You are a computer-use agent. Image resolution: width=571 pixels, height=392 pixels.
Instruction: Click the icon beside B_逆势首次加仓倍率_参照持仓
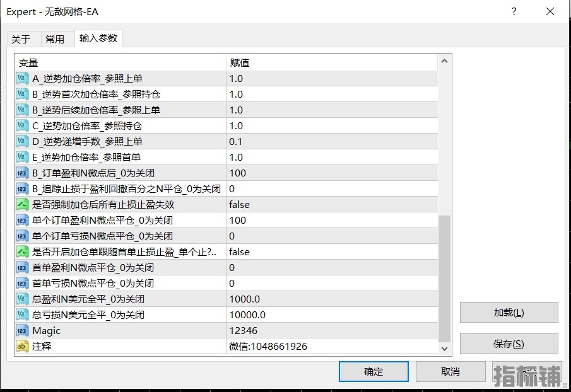(22, 94)
